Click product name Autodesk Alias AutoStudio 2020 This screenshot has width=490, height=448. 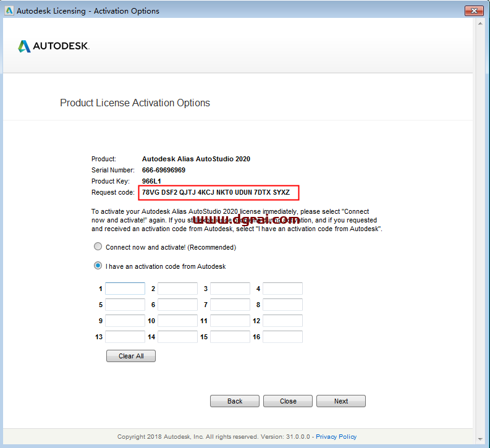click(196, 159)
